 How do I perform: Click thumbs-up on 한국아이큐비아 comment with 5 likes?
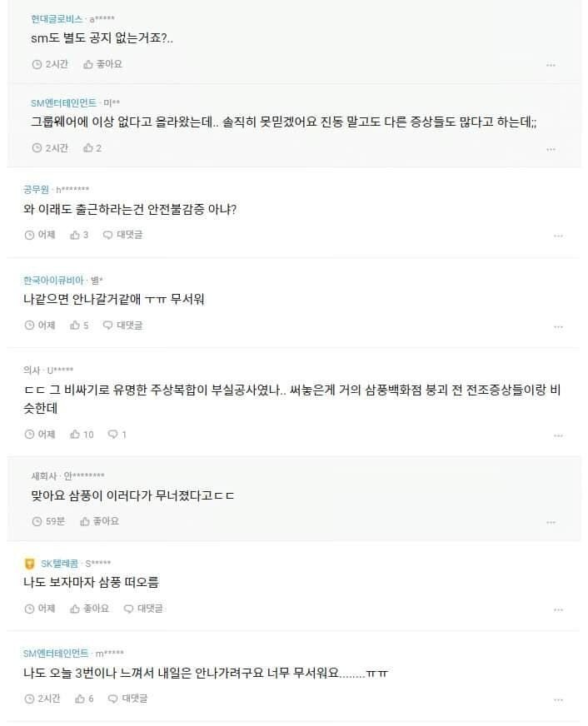(80, 325)
